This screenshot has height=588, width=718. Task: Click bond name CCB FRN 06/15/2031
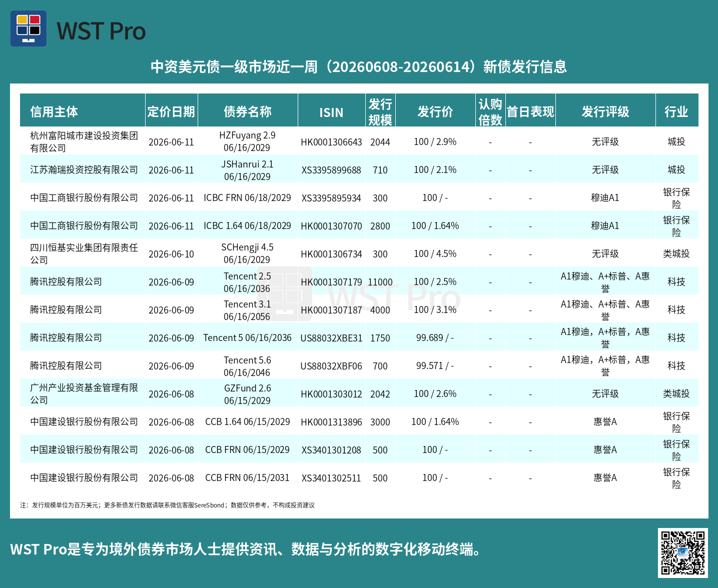coord(247,478)
